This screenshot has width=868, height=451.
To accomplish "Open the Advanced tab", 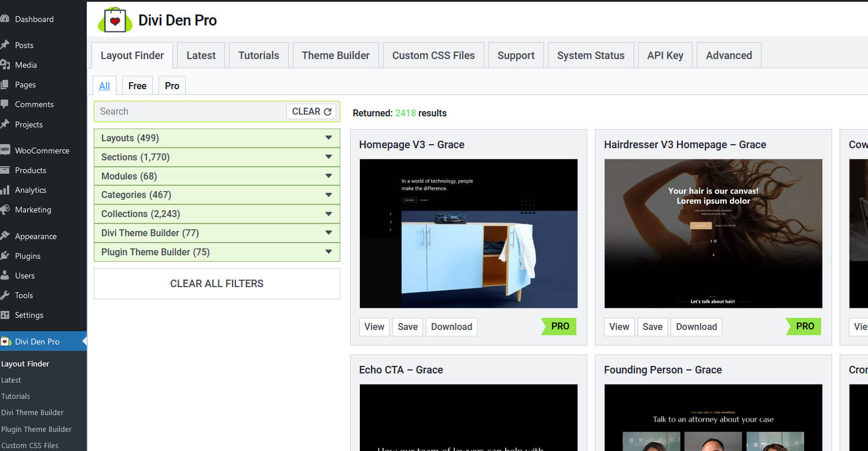I will [x=729, y=56].
